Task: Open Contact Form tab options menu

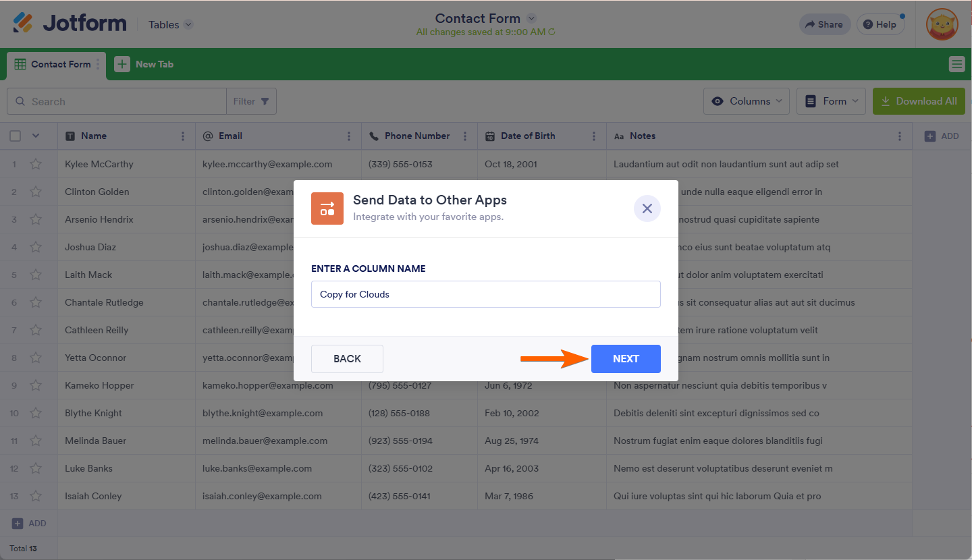Action: (98, 64)
